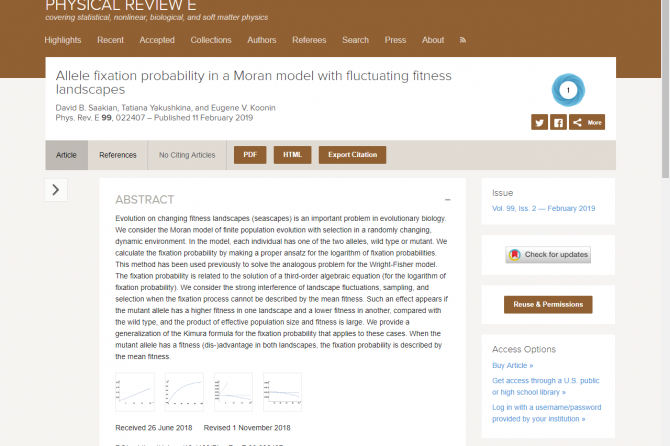
Task: Select the Article tab
Action: click(x=66, y=155)
